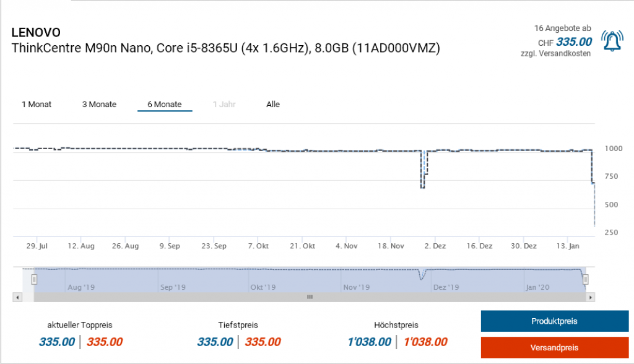Click Nov '19 dip in navigator overview
Viewport: 634px width, 364px height.
tap(422, 275)
